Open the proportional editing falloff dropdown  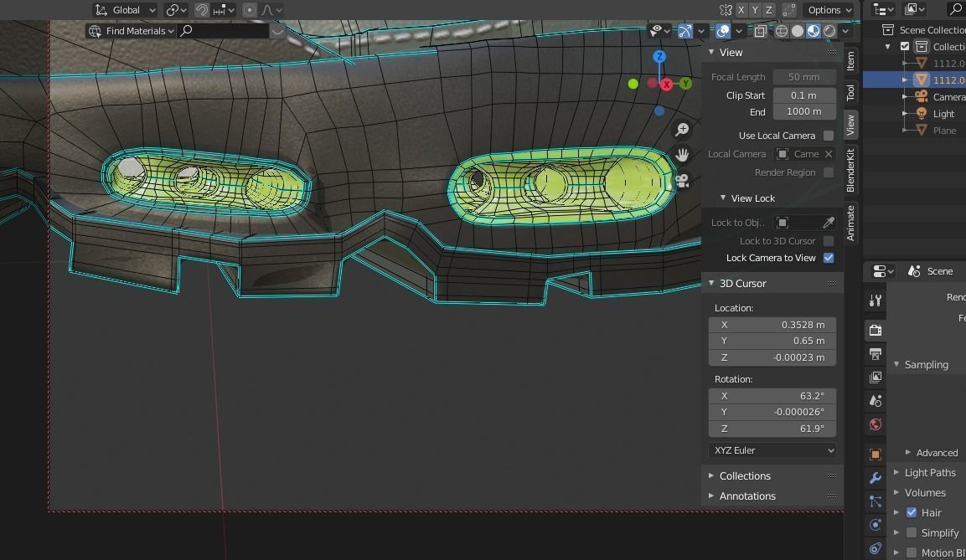[x=271, y=10]
